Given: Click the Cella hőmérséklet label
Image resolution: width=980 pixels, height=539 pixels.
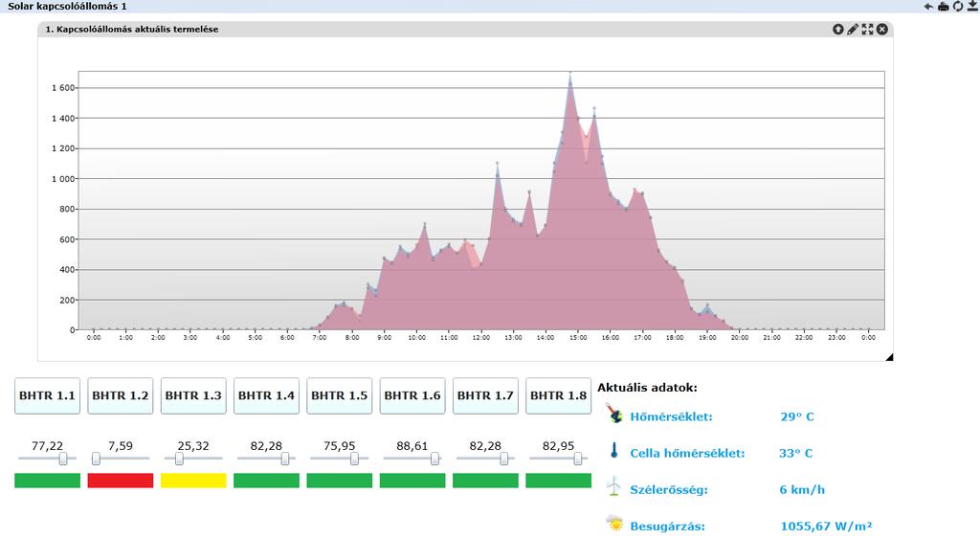Looking at the screenshot, I should tap(687, 453).
